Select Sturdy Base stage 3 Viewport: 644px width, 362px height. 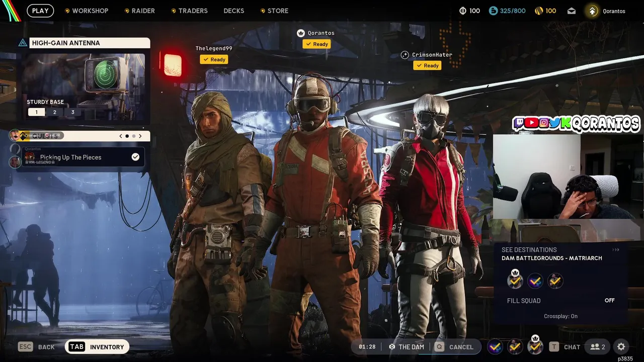[73, 112]
